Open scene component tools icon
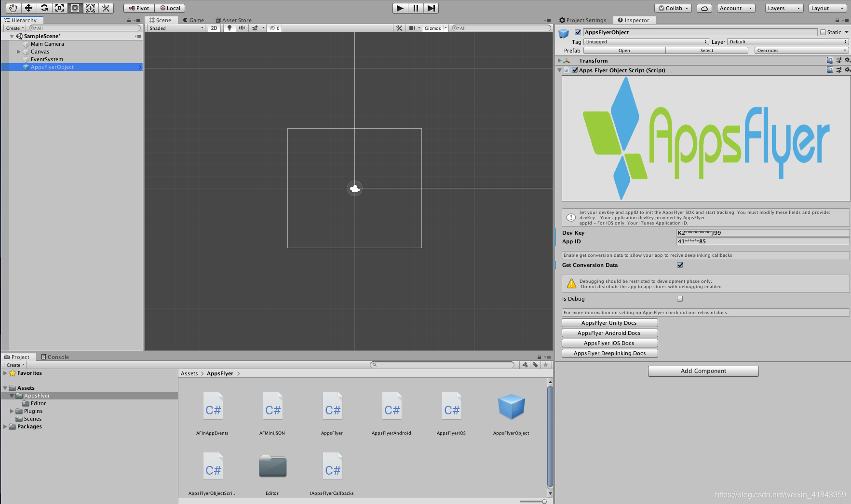This screenshot has height=504, width=851. pyautogui.click(x=399, y=28)
